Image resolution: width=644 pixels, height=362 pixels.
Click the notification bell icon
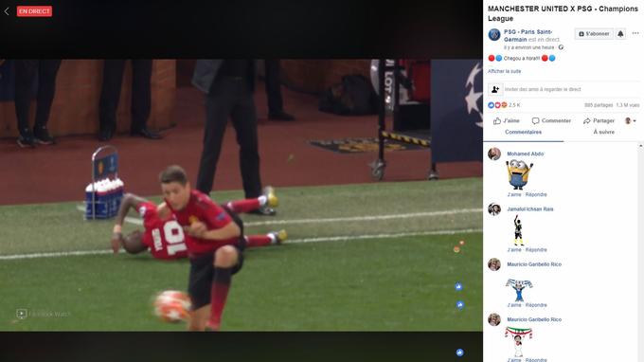620,34
